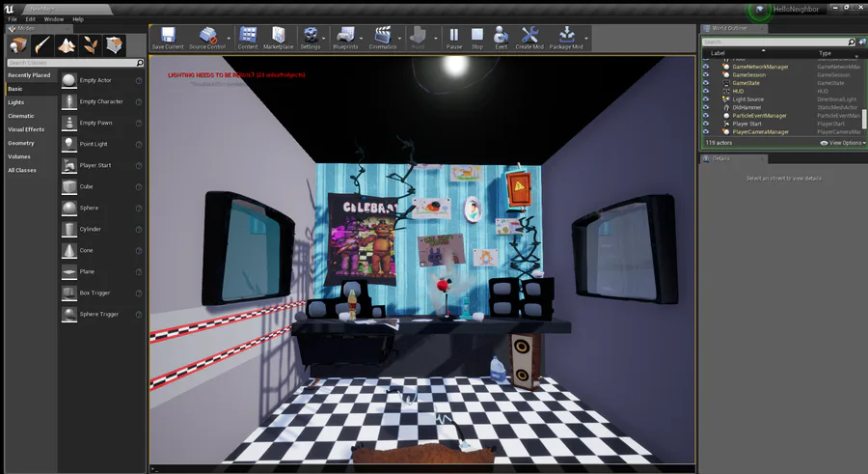This screenshot has width=868, height=474.
Task: Click the info icon beside Cylinder
Action: coord(139,230)
